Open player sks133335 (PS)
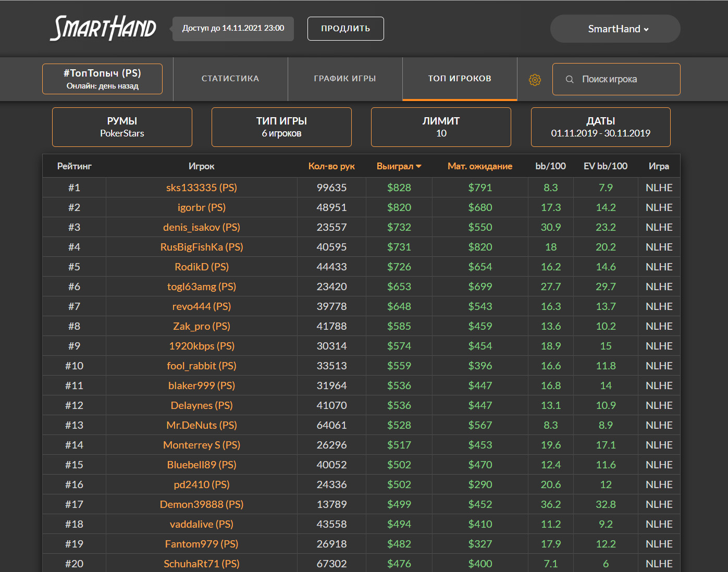Screen dimensions: 728x572 (x=202, y=188)
